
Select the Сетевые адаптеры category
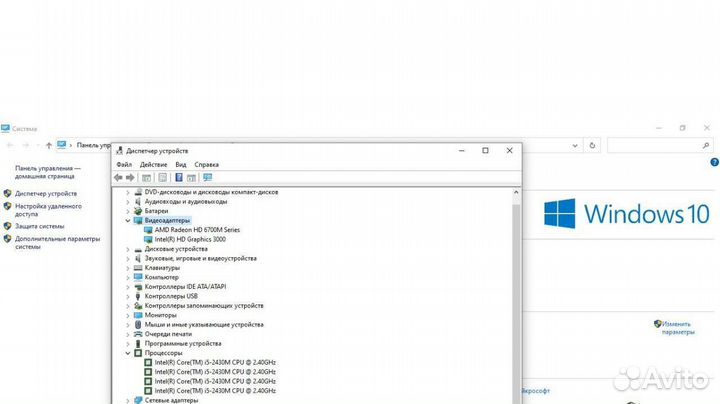171,400
